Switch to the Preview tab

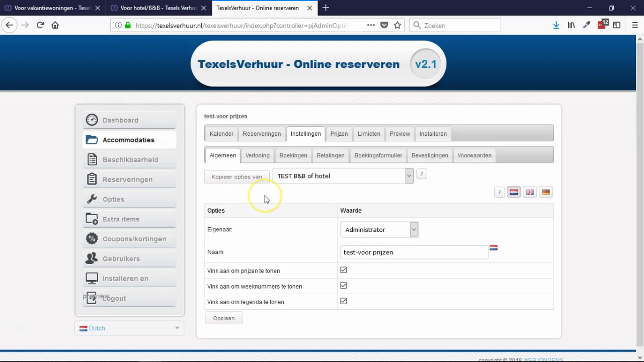[400, 134]
